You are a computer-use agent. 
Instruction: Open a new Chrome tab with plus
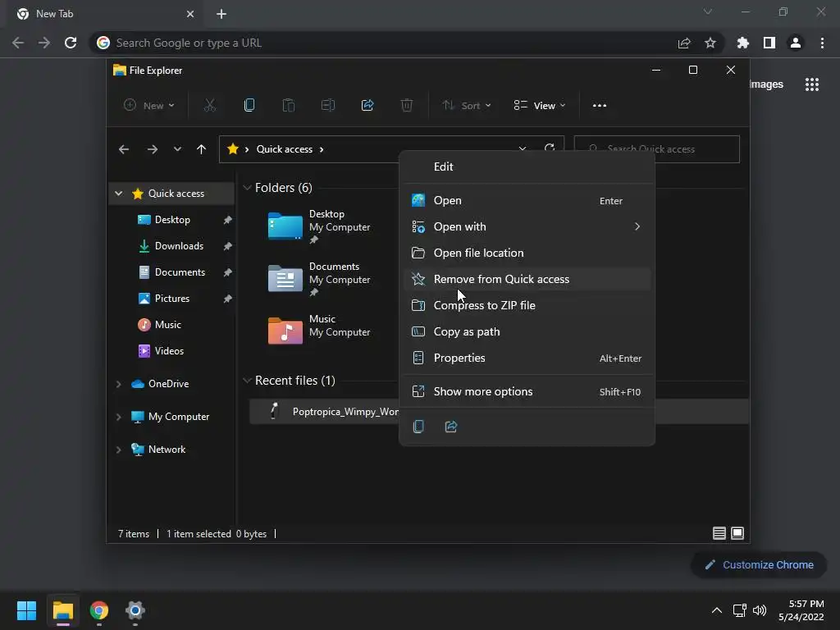(221, 14)
